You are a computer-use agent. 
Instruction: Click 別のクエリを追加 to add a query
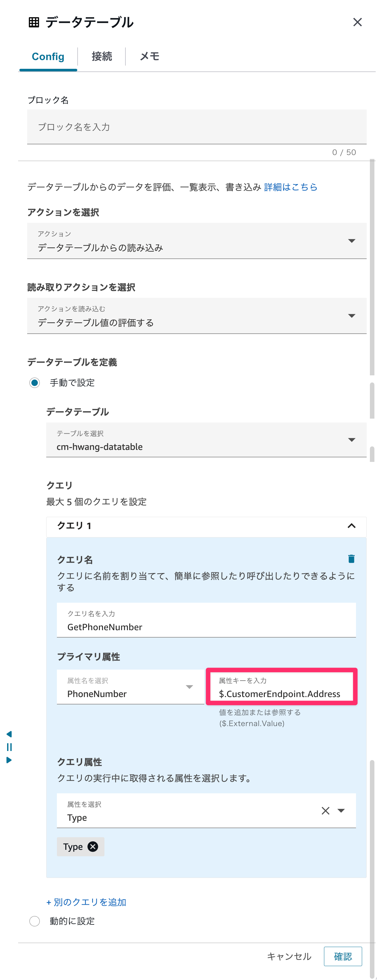pos(86,902)
